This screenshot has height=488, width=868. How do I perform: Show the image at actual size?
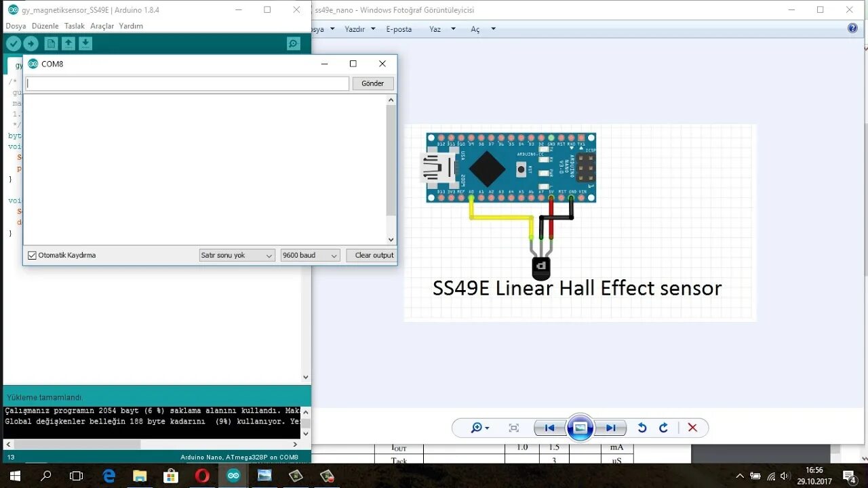click(513, 428)
